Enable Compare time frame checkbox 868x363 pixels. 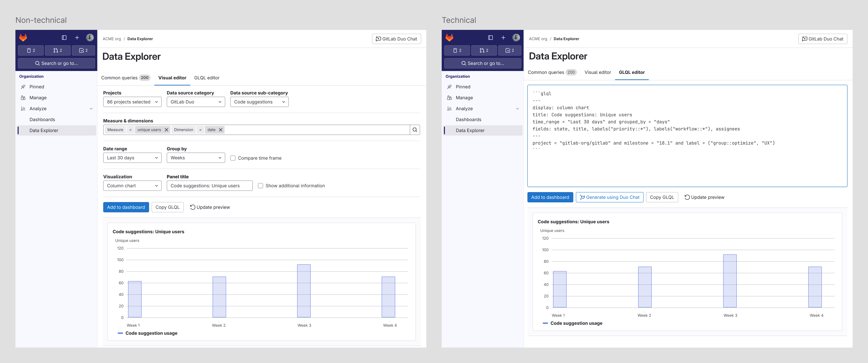233,158
